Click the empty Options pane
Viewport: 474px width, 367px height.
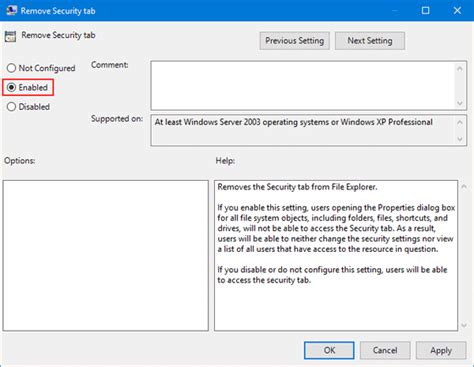click(106, 256)
